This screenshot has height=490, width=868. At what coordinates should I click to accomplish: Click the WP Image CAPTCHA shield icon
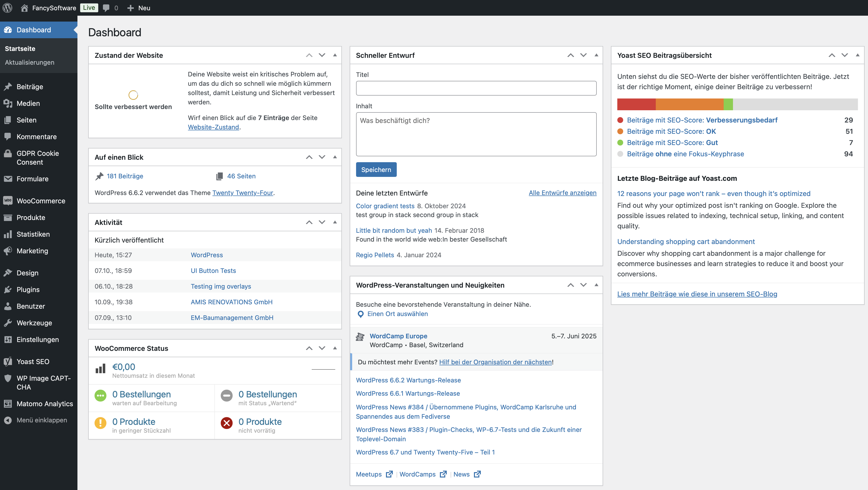tap(8, 378)
